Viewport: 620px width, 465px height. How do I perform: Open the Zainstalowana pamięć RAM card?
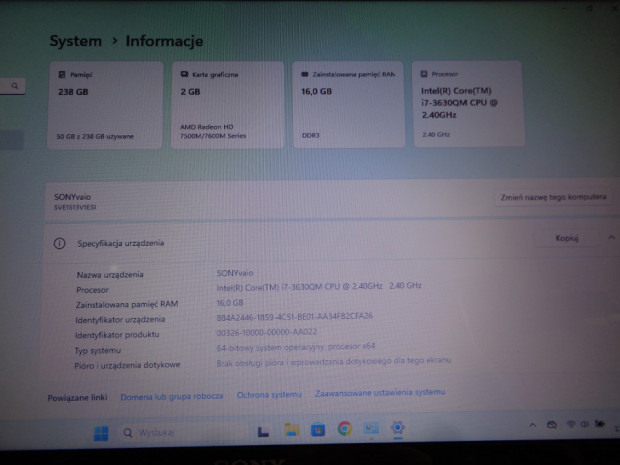click(x=348, y=104)
